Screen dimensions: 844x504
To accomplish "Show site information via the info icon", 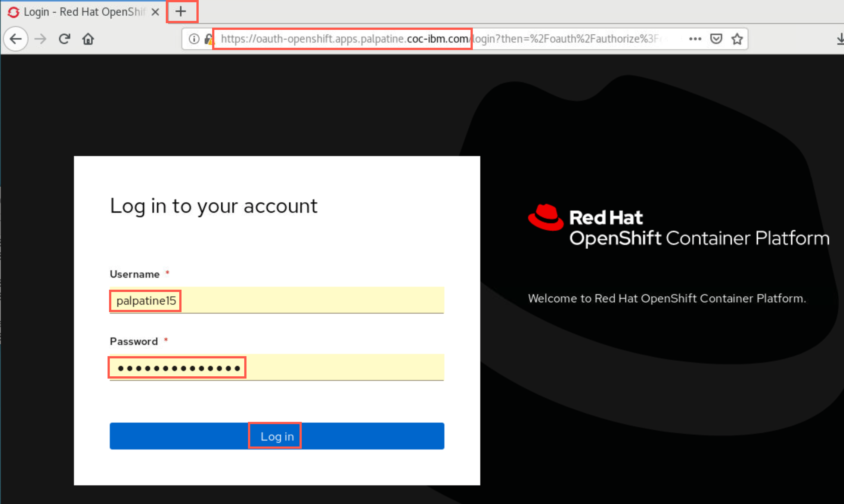I will (194, 39).
